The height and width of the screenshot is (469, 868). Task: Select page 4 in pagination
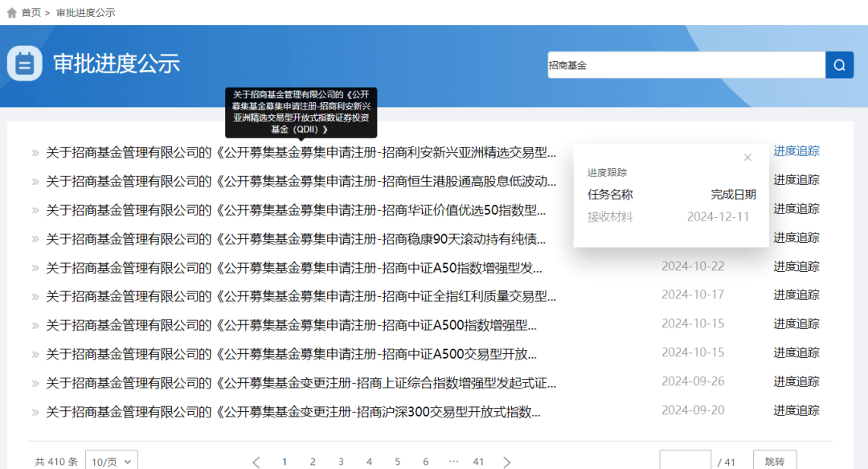pos(369,461)
